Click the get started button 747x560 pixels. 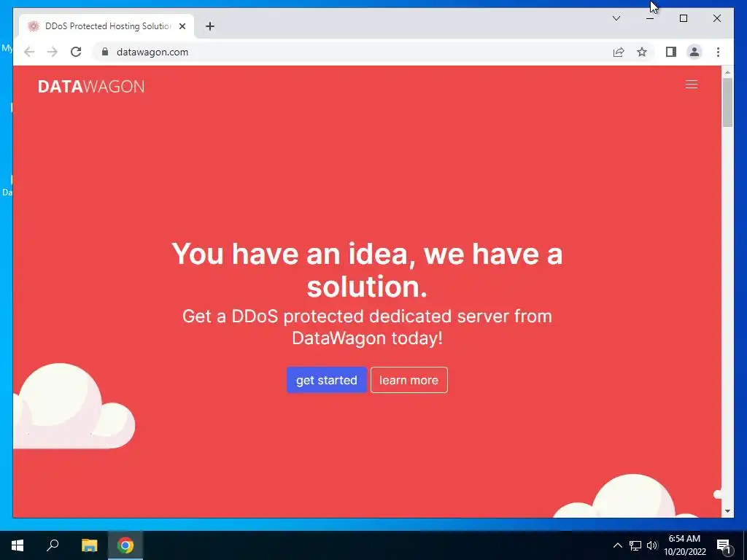pos(327,380)
